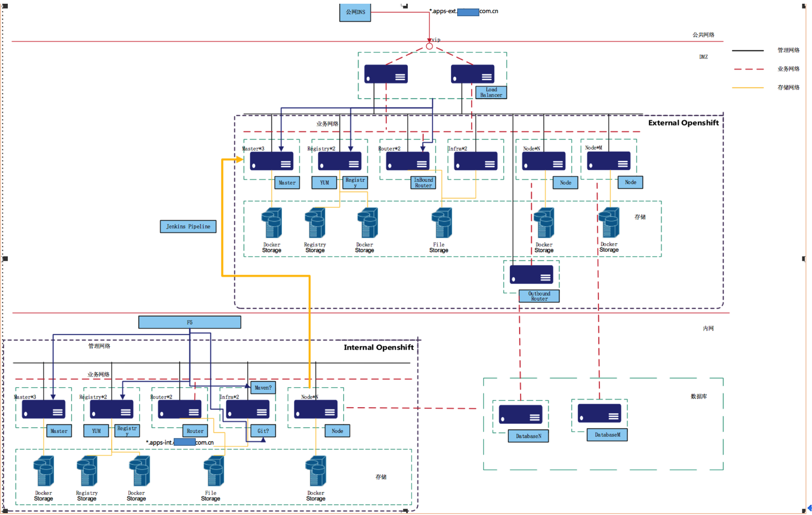Click the Outbound Router label box

pyautogui.click(x=539, y=296)
